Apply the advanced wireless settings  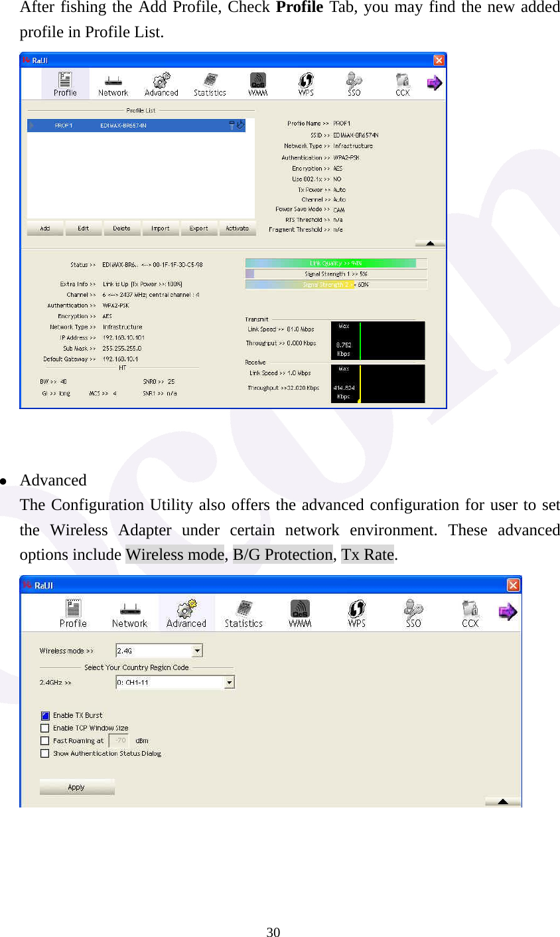click(76, 787)
